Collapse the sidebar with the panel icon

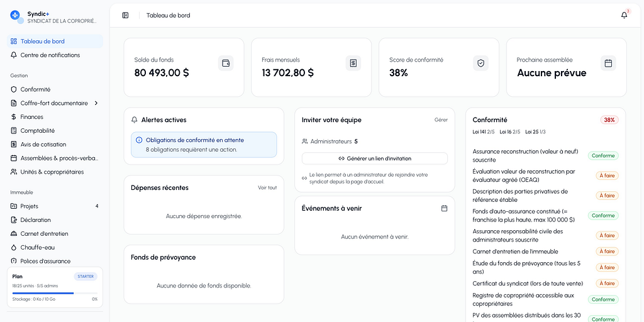pos(125,15)
